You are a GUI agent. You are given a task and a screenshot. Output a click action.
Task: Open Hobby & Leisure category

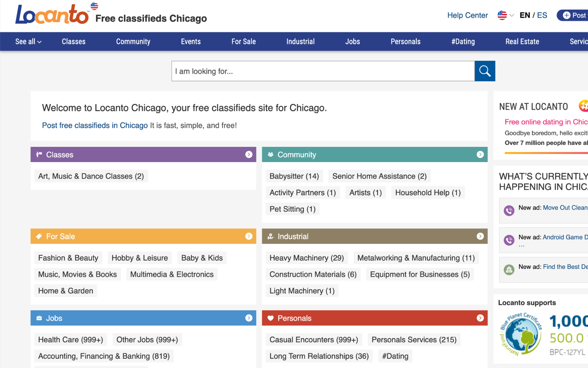point(140,258)
